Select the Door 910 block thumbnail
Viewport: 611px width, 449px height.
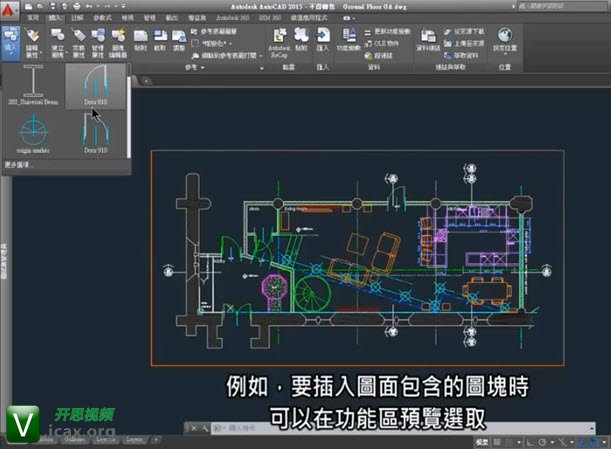point(95,131)
